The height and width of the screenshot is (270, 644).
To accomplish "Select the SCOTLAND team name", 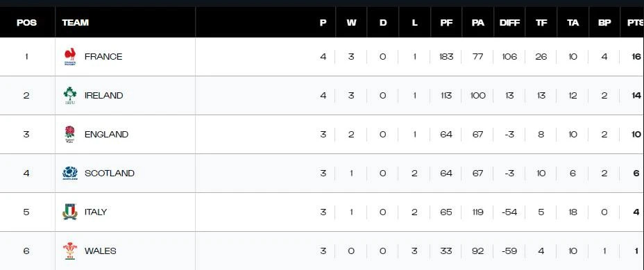I will click(x=109, y=173).
